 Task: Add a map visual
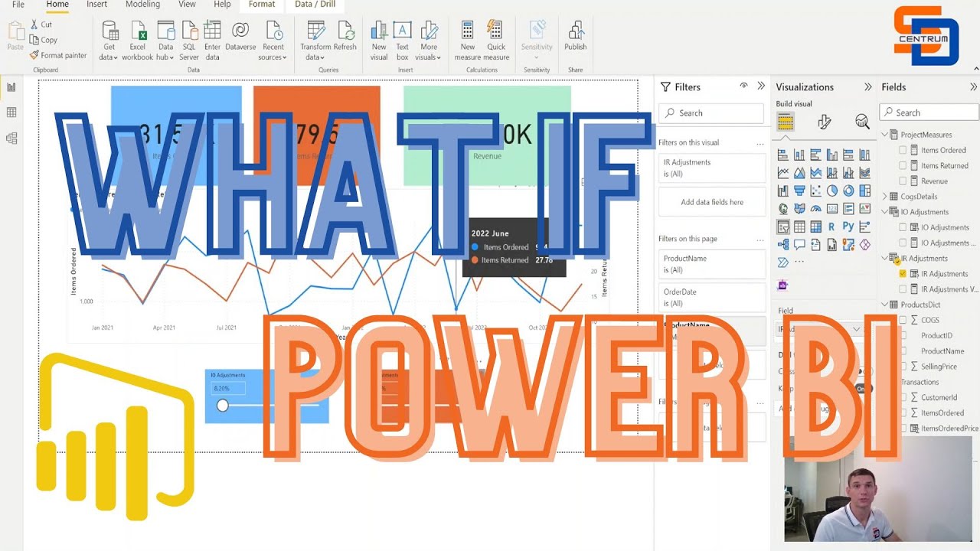tap(783, 208)
